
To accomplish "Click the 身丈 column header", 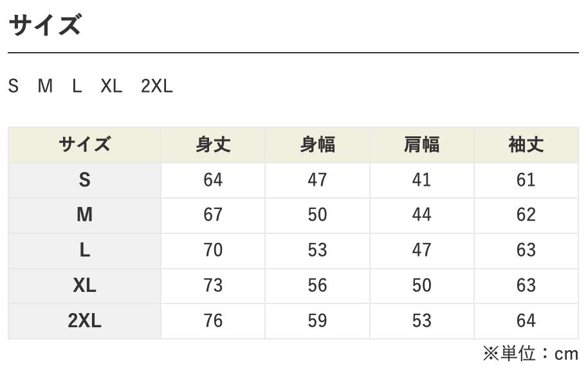I will (x=213, y=145).
